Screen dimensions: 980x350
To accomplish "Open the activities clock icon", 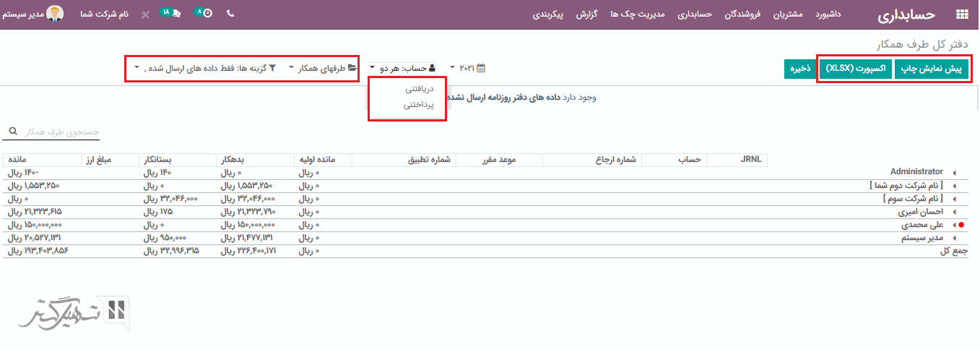I will click(x=208, y=14).
